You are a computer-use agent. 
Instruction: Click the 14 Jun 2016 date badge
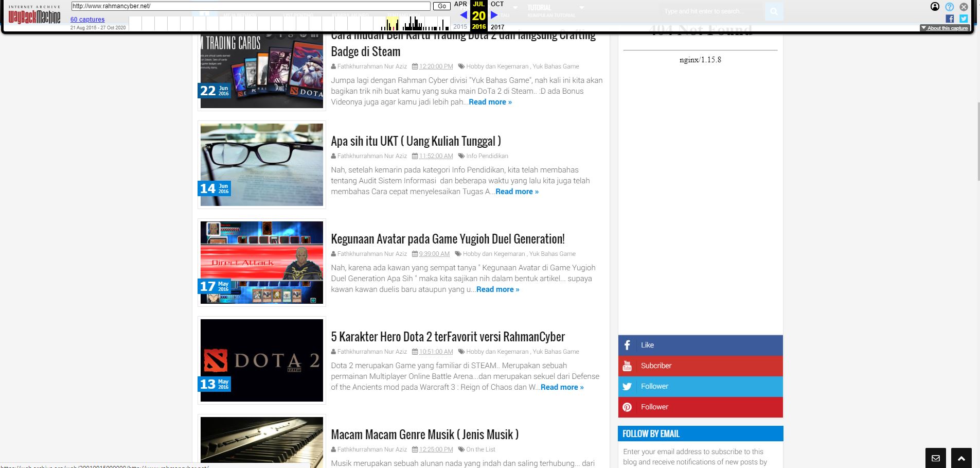coord(215,188)
